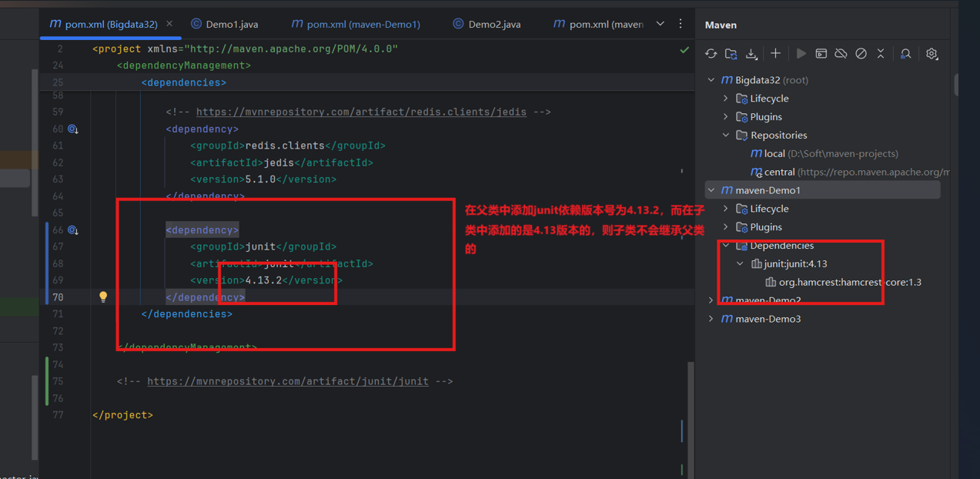Open Maven settings gear
The width and height of the screenshot is (980, 479).
(932, 54)
